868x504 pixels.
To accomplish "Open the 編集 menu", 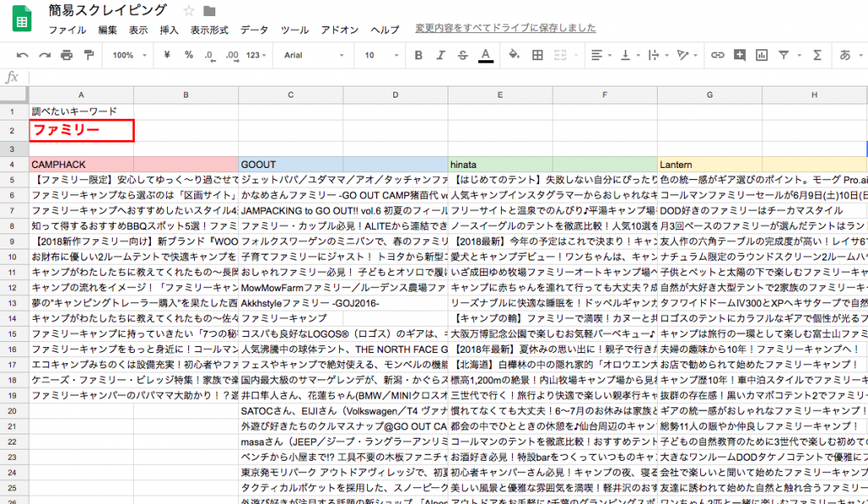I will [108, 30].
